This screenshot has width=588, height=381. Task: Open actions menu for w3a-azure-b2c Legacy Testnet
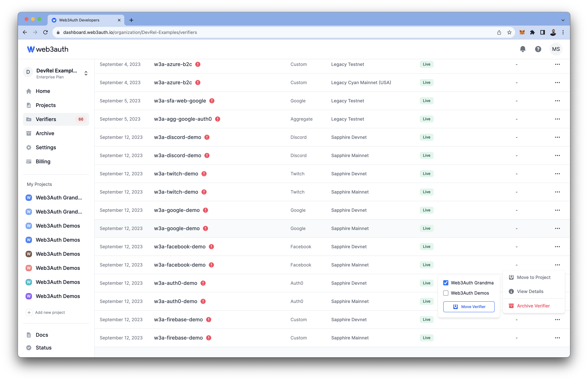click(x=557, y=64)
